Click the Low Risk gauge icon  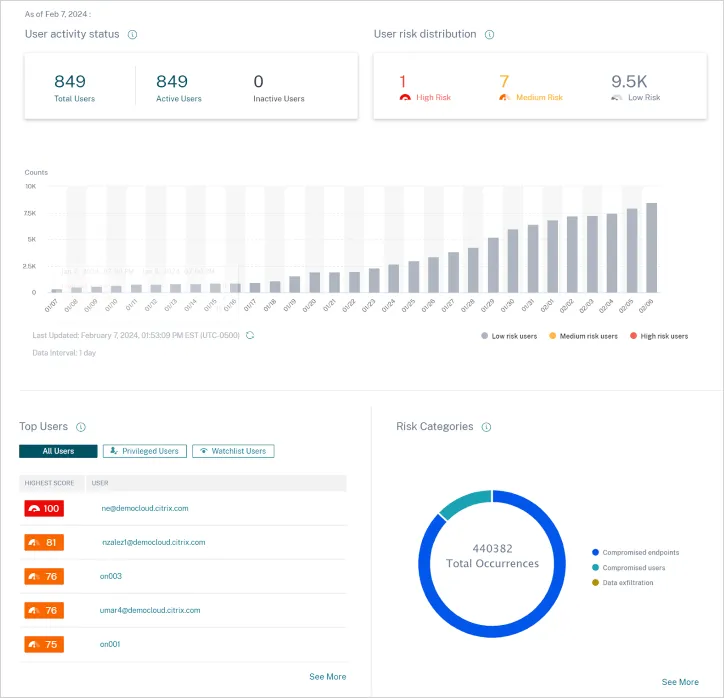point(617,98)
